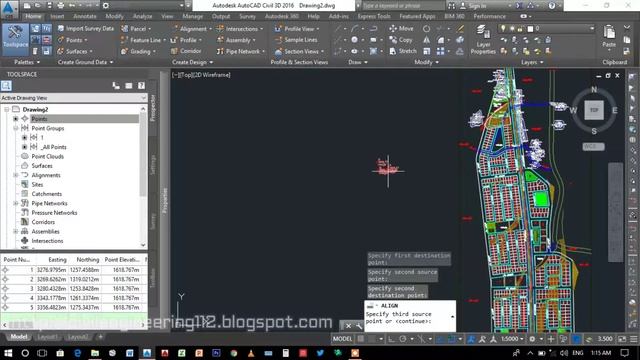The image size is (640, 360).
Task: Click the WCS label under ViewCube
Action: (593, 146)
